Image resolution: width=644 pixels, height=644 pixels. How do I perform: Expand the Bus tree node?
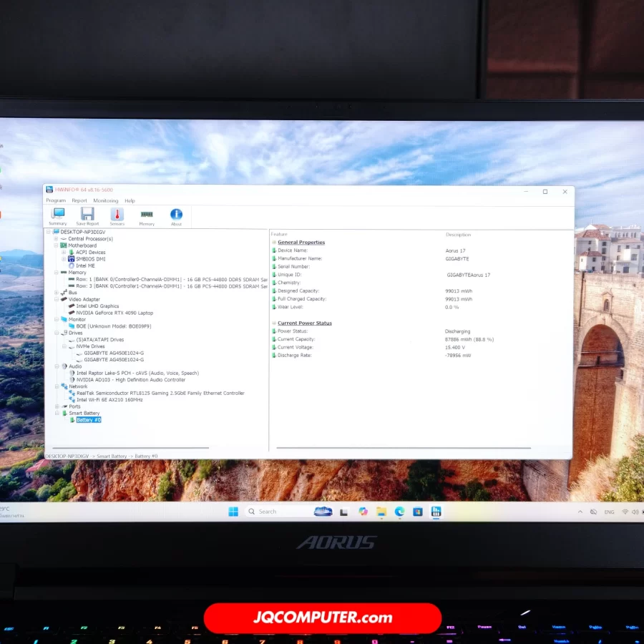[56, 293]
